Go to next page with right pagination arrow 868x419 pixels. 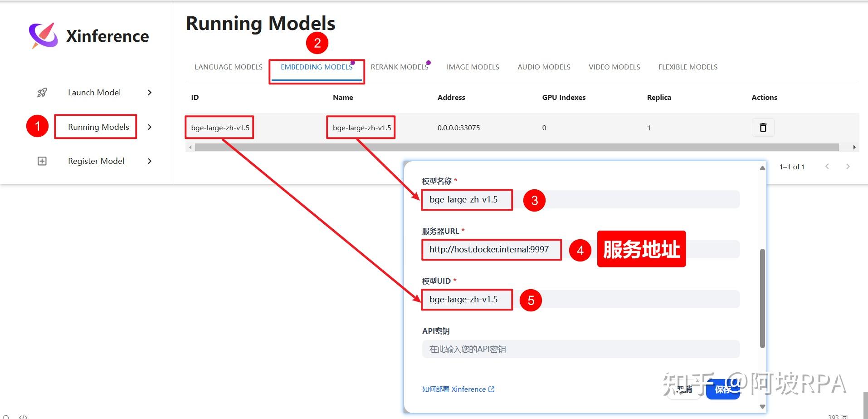848,166
